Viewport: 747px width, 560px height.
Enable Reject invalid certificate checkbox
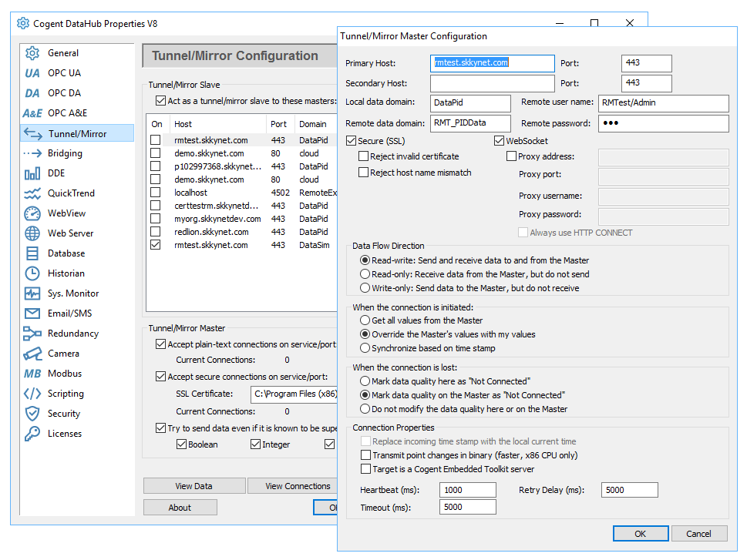tap(364, 156)
